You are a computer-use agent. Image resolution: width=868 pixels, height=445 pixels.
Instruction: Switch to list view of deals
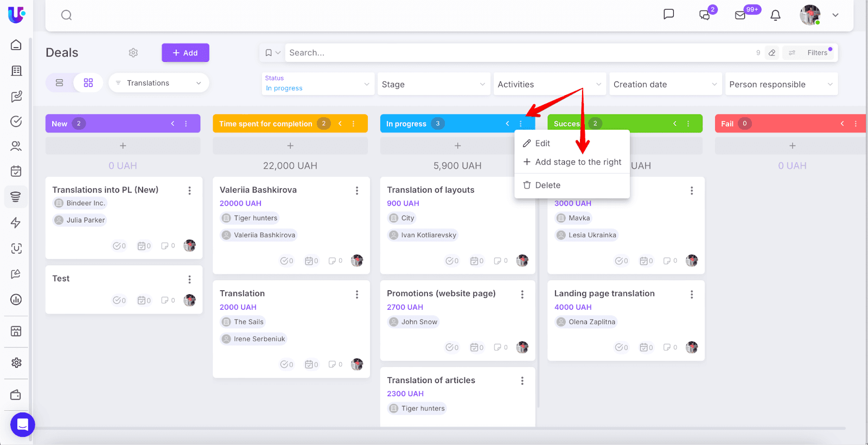[60, 83]
